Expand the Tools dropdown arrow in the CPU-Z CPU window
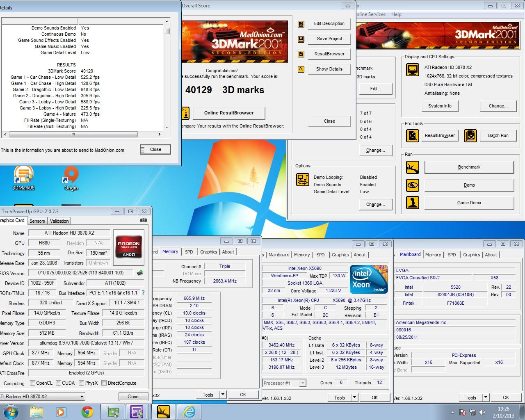The image size is (525, 420). 354,397
